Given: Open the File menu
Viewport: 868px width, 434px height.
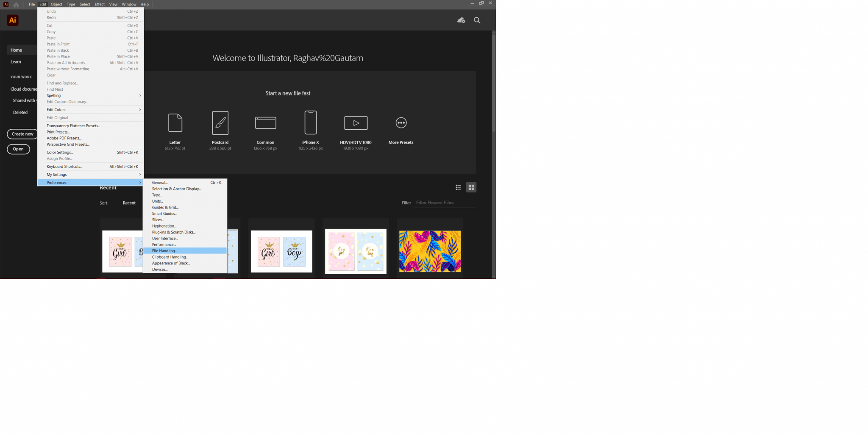Looking at the screenshot, I should (x=32, y=4).
